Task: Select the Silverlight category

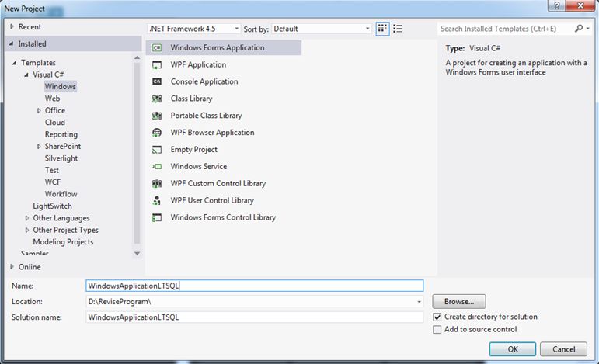Action: point(61,158)
